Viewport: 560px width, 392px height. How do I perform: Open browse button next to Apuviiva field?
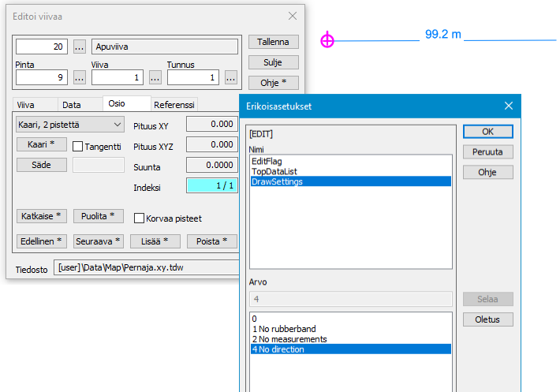click(x=79, y=47)
